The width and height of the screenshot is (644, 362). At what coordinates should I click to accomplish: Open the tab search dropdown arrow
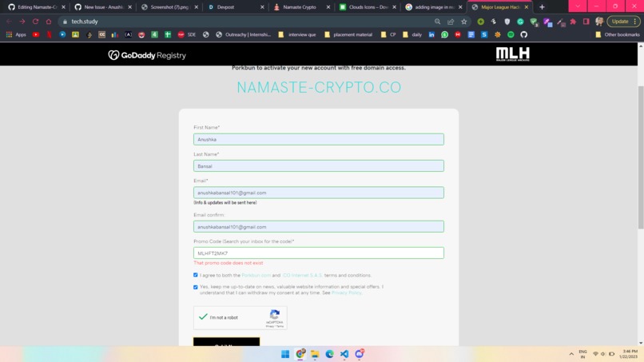pyautogui.click(x=578, y=6)
